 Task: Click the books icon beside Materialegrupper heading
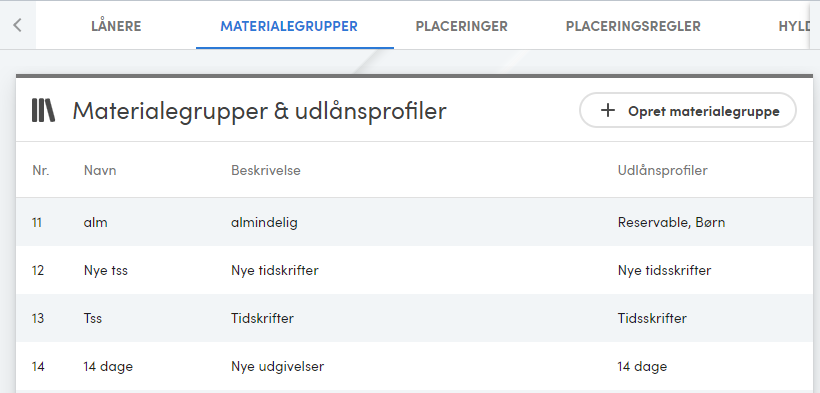point(43,110)
